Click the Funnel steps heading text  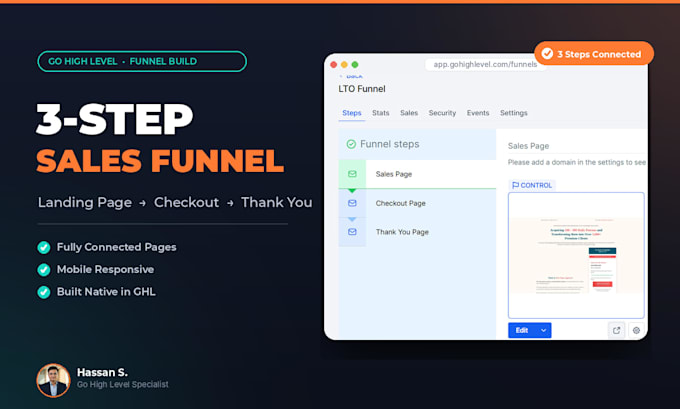[x=389, y=144]
